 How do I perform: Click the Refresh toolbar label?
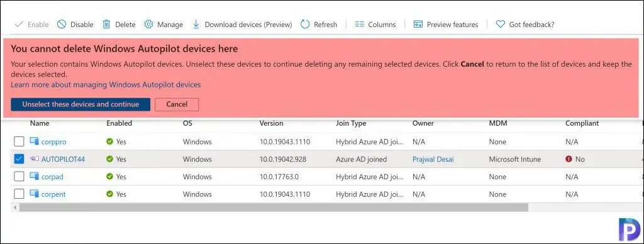click(x=325, y=25)
